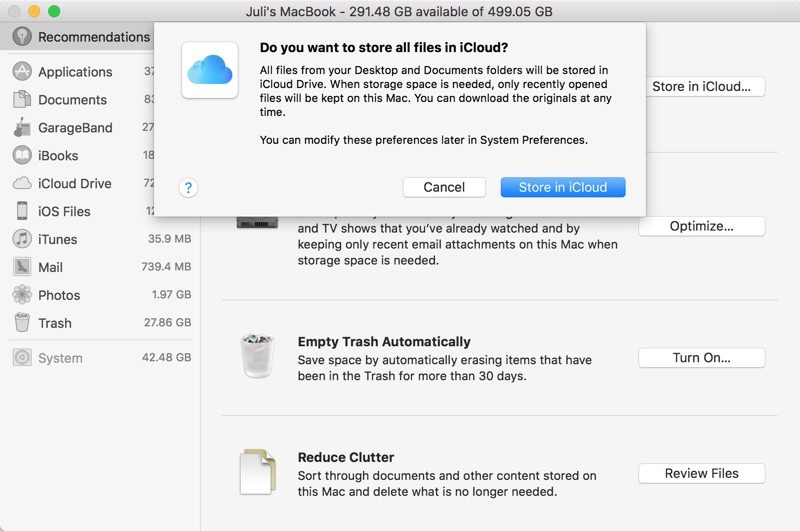Click the window title showing available storage
This screenshot has height=531, width=800.
pyautogui.click(x=399, y=11)
